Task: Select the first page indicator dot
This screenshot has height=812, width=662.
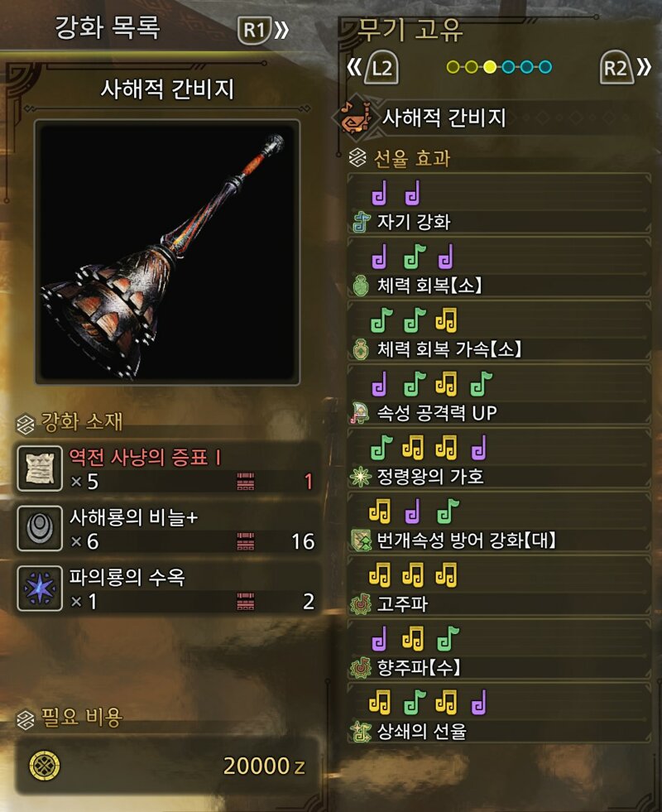Action: tap(453, 67)
